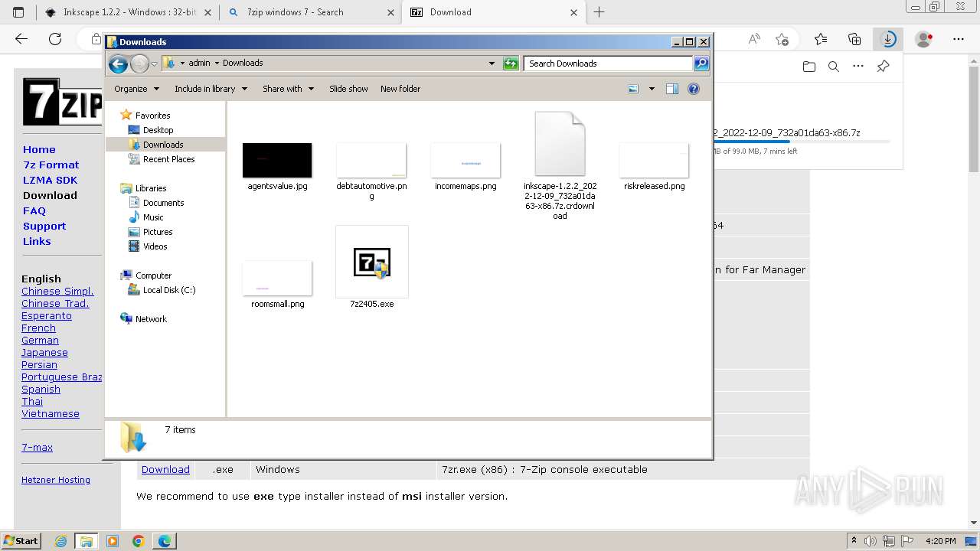Expand the arrow after admin in address bar
Viewport: 980px width, 551px height.
217,63
